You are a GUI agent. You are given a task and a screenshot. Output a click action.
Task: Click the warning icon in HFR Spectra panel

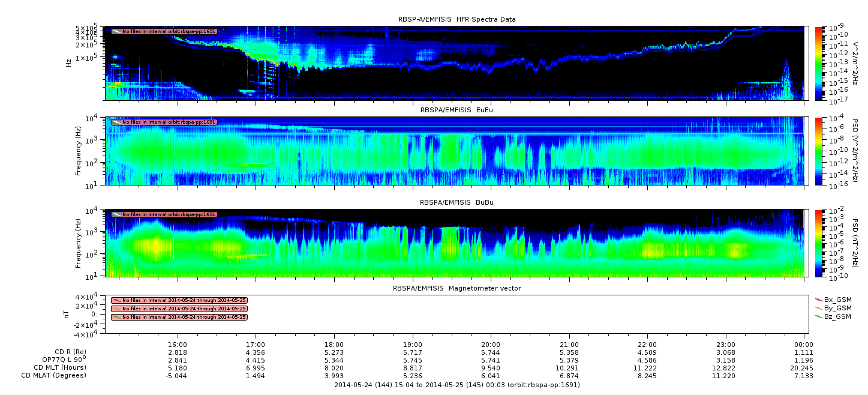(x=116, y=31)
